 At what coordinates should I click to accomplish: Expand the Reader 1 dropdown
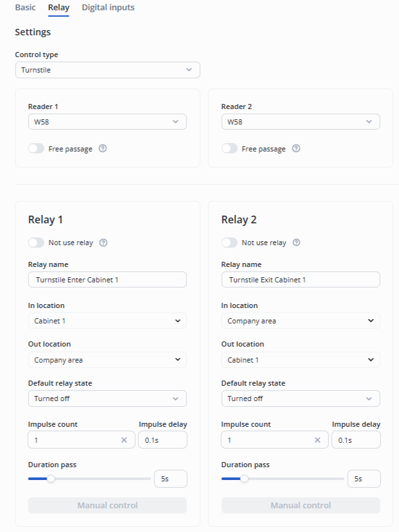pos(107,122)
